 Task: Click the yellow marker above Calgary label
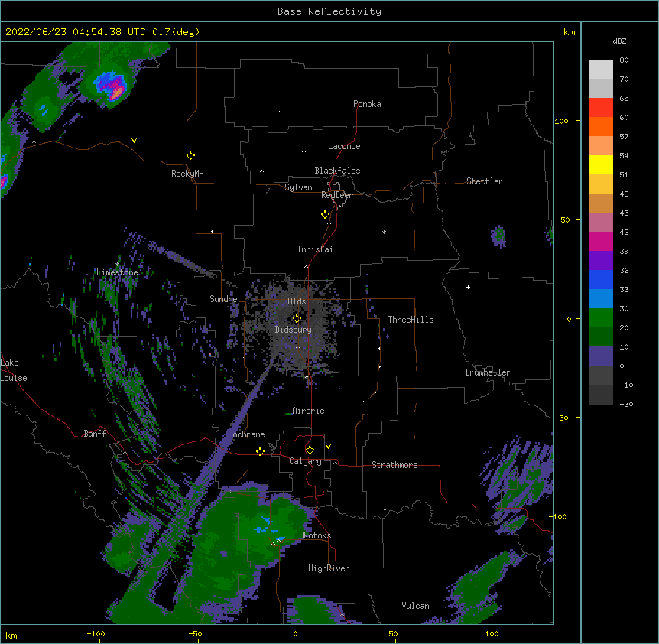pos(310,450)
